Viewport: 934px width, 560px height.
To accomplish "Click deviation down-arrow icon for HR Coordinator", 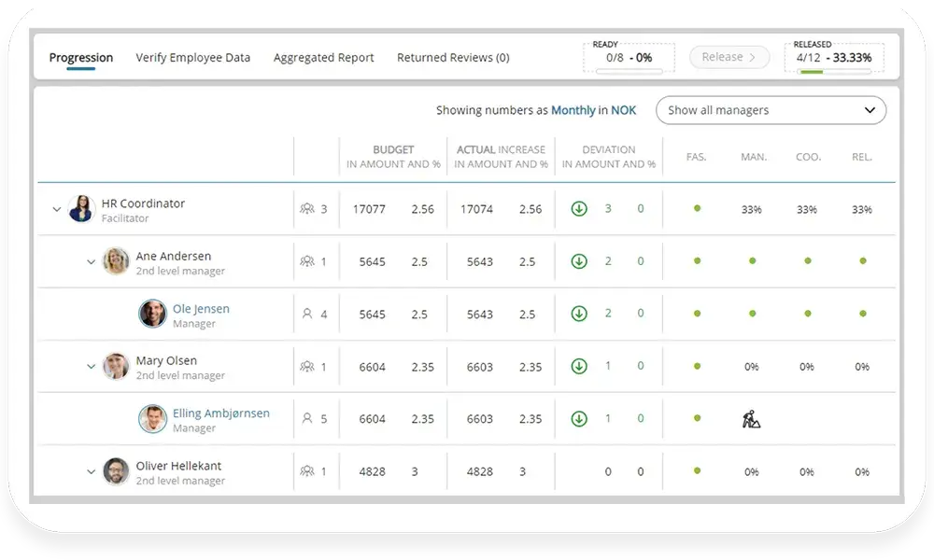I will click(x=579, y=209).
